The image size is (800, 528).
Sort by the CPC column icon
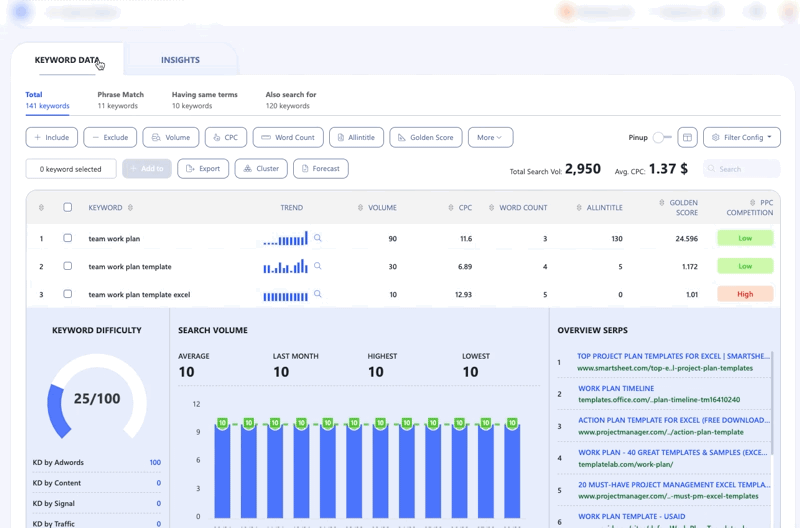[x=451, y=208]
